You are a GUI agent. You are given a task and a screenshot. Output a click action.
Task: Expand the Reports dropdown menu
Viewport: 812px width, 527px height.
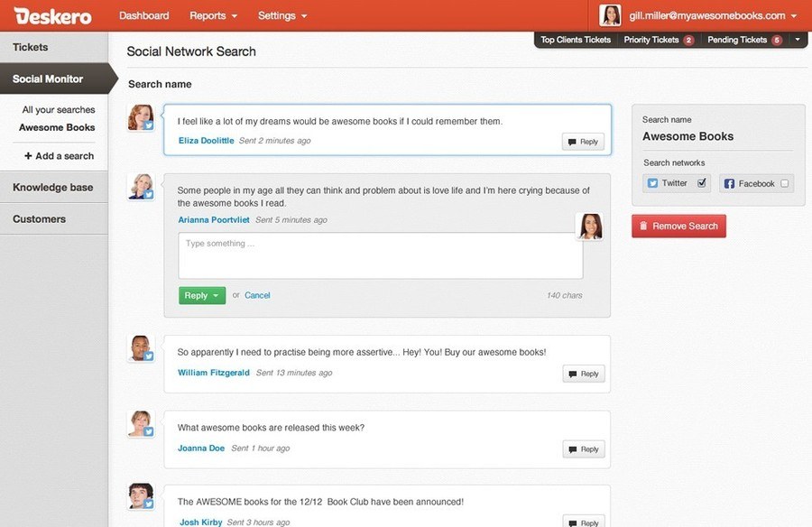coord(213,15)
